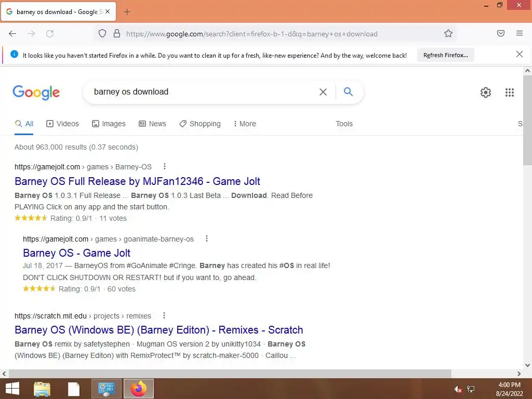Open the blank document taskbar icon
This screenshot has height=399, width=532.
(74, 389)
